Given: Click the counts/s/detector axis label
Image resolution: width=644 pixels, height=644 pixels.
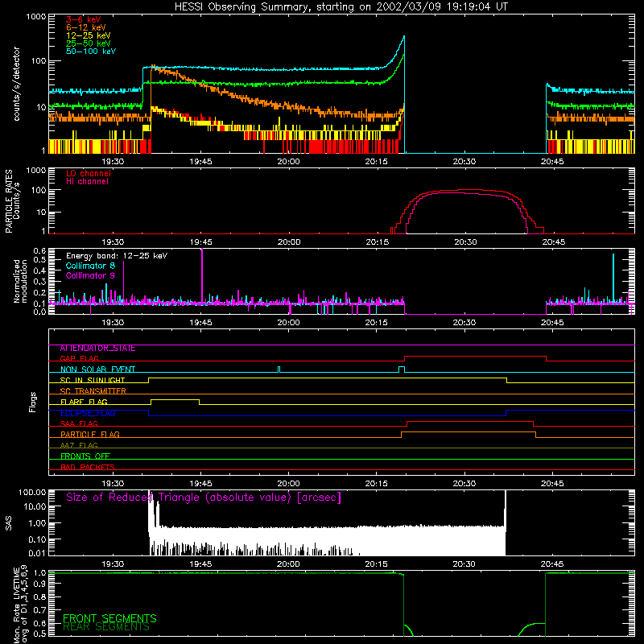Looking at the screenshot, I should tap(16, 84).
